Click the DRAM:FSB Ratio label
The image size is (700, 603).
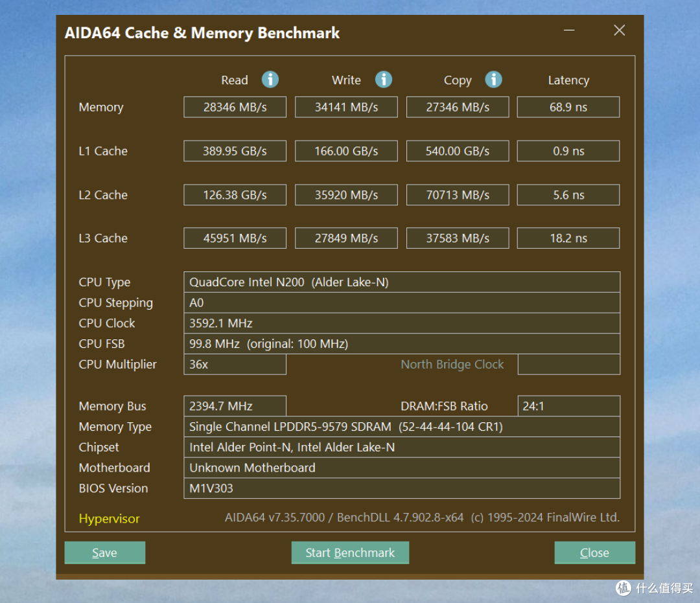click(444, 406)
